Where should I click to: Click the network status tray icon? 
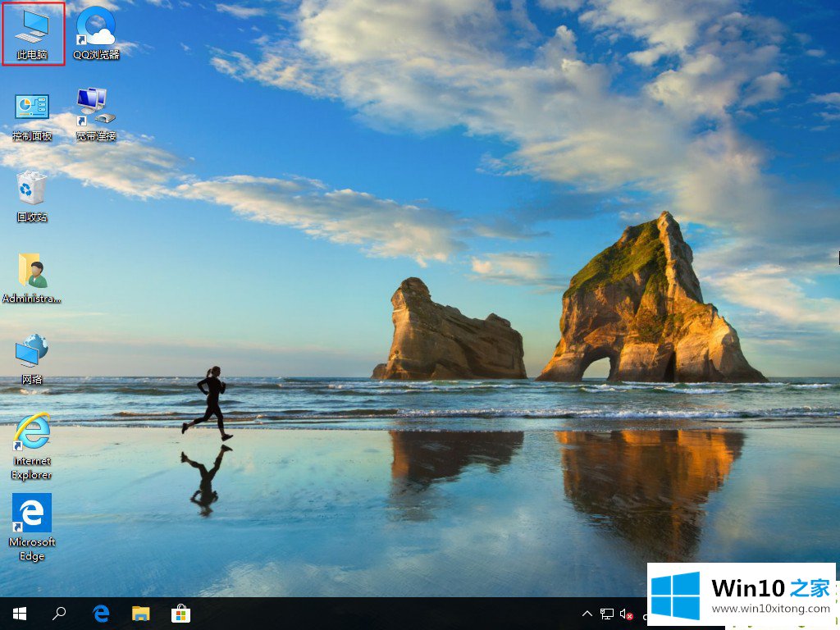(x=607, y=614)
